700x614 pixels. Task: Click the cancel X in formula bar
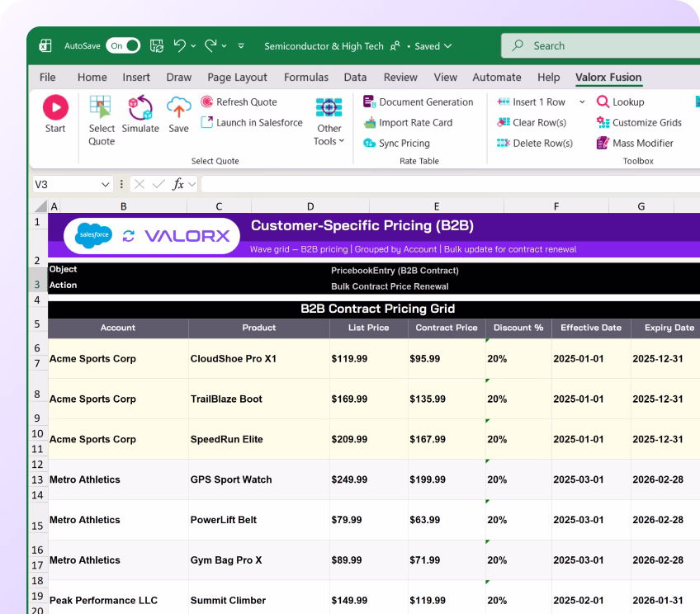click(140, 184)
